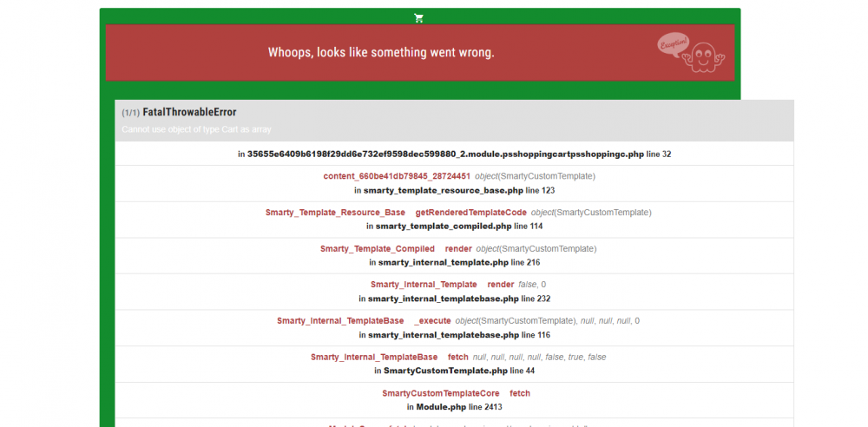Click smarty_internal_template.php line 216
Screen dimensions: 868x427
[455, 262]
